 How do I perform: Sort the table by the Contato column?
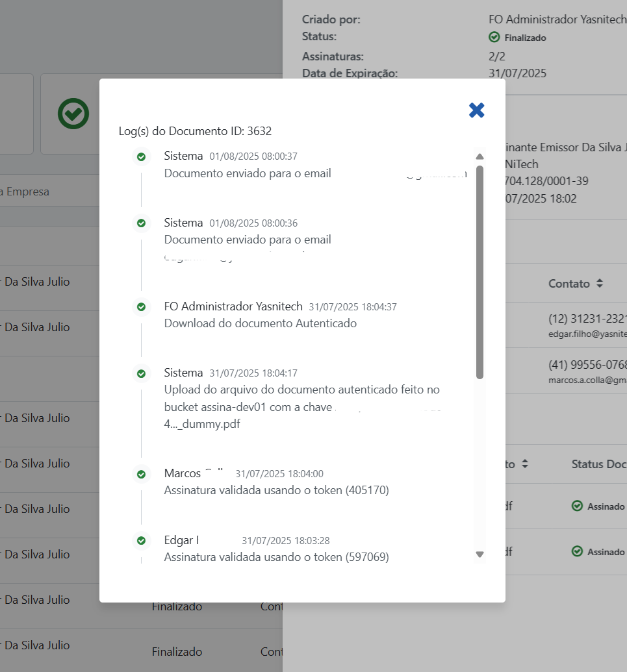pyautogui.click(x=599, y=284)
